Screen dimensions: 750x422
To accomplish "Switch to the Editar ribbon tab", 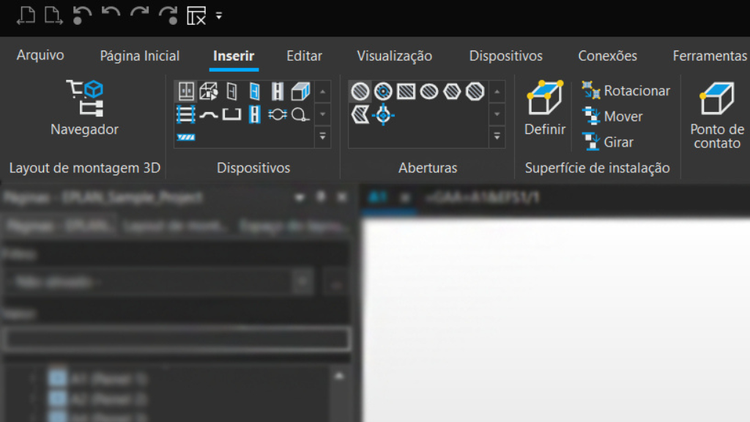I will pyautogui.click(x=304, y=56).
